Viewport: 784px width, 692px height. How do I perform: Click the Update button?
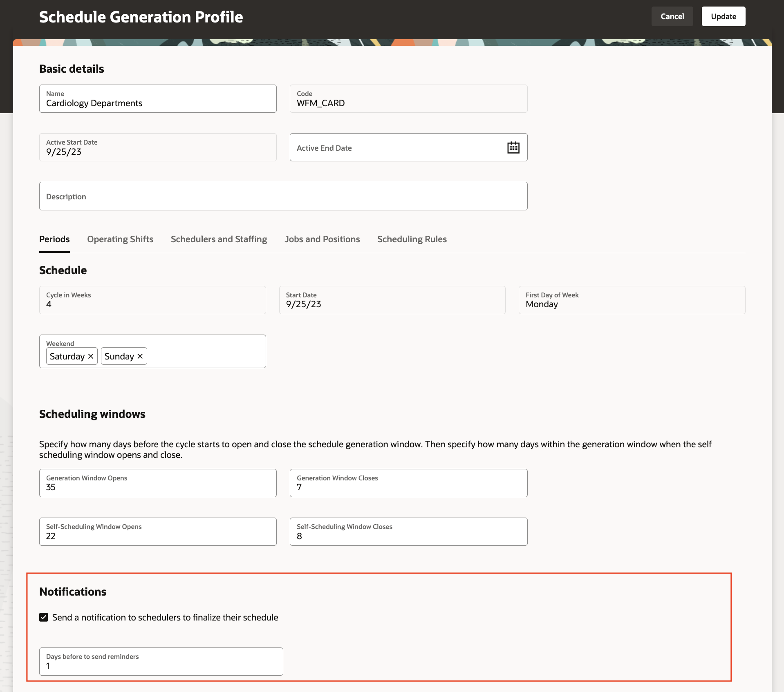pyautogui.click(x=723, y=16)
